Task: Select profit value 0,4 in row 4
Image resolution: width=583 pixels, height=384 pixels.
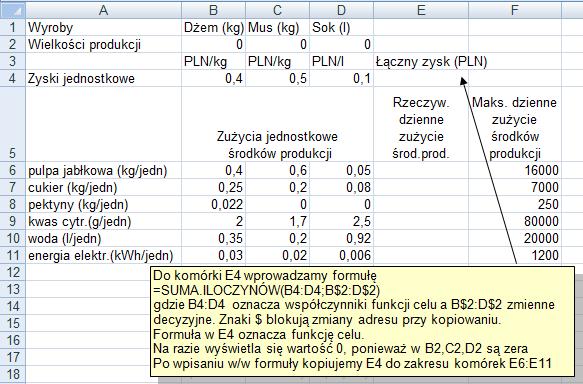Action: point(213,78)
